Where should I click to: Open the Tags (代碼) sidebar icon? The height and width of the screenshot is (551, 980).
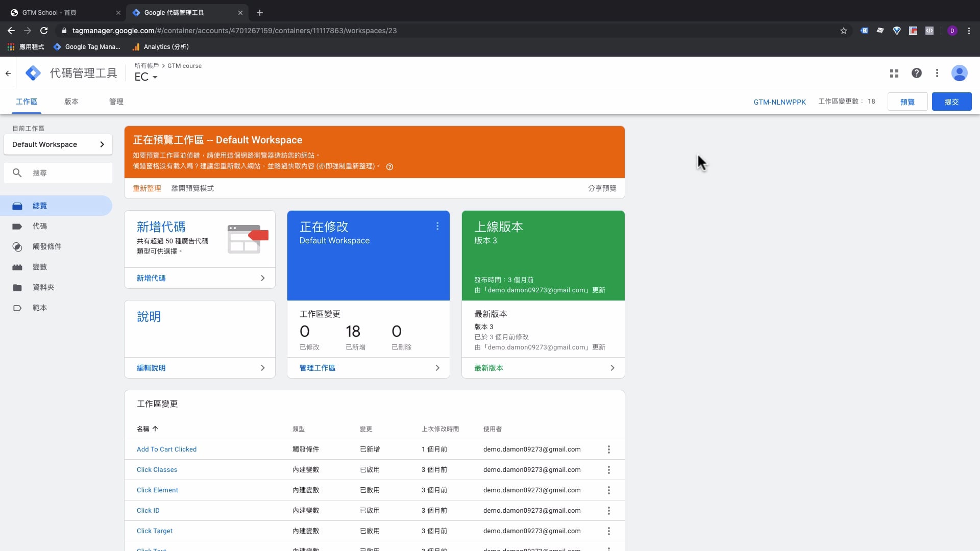point(17,226)
